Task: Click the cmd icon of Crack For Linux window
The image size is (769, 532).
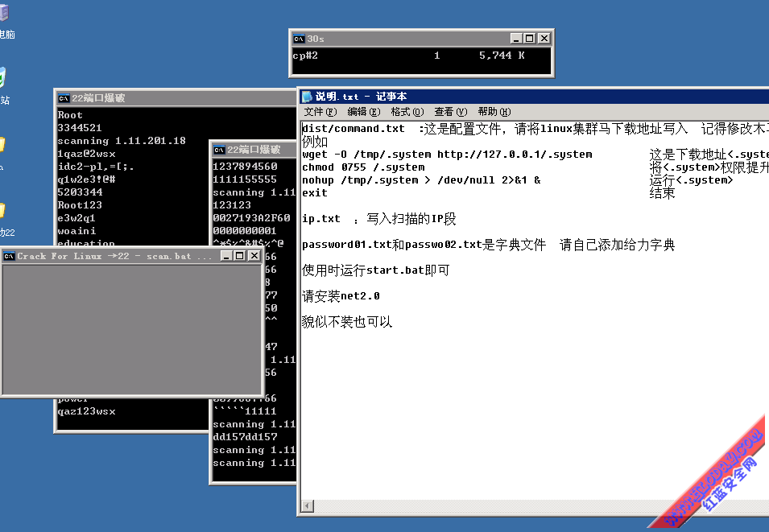Action: 9,256
